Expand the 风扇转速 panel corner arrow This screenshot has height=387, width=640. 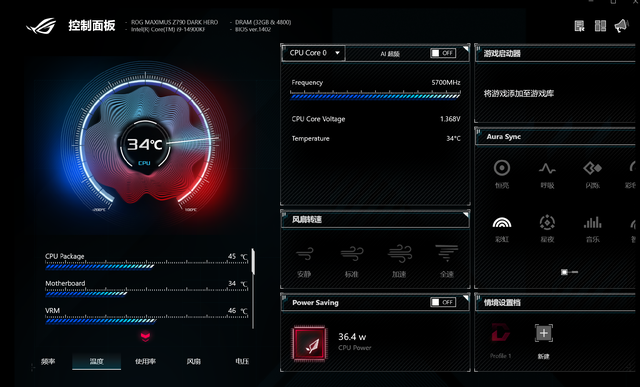click(466, 214)
